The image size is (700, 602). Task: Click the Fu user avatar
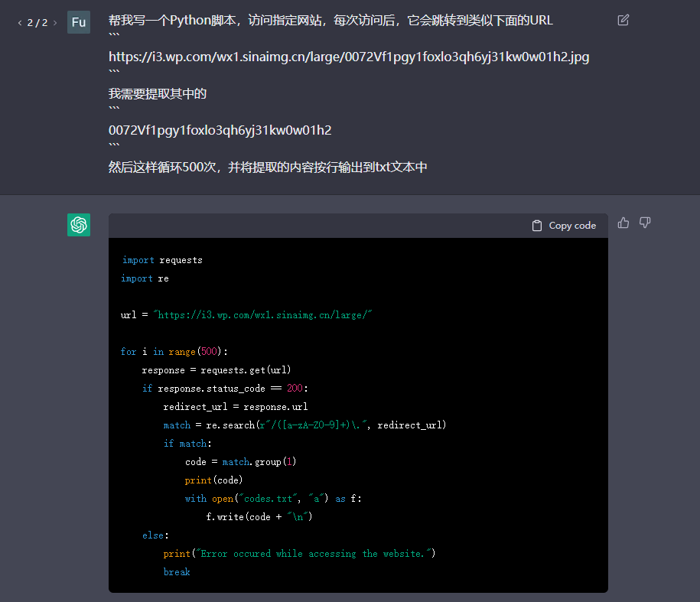(x=79, y=22)
